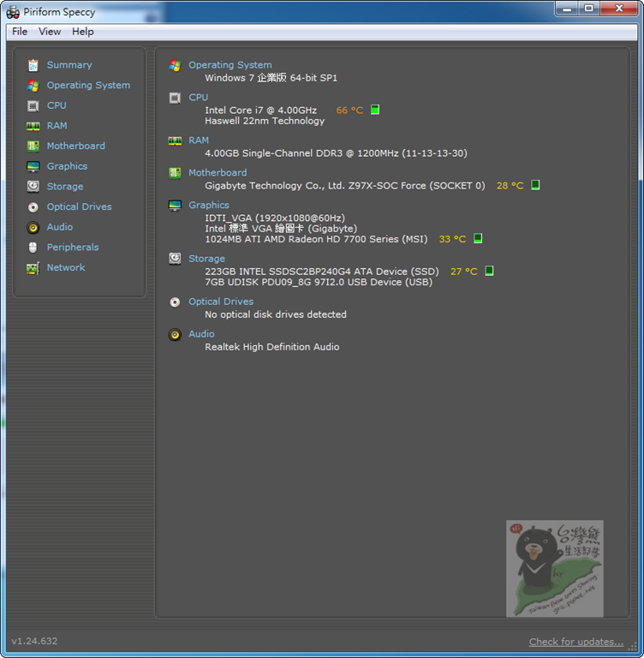Click the Operating System Windows flag sidebar icon
The width and height of the screenshot is (644, 658).
point(33,86)
